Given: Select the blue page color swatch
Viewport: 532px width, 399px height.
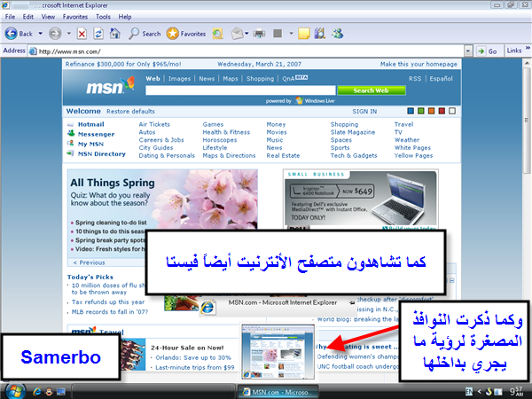Looking at the screenshot, I should click(411, 111).
